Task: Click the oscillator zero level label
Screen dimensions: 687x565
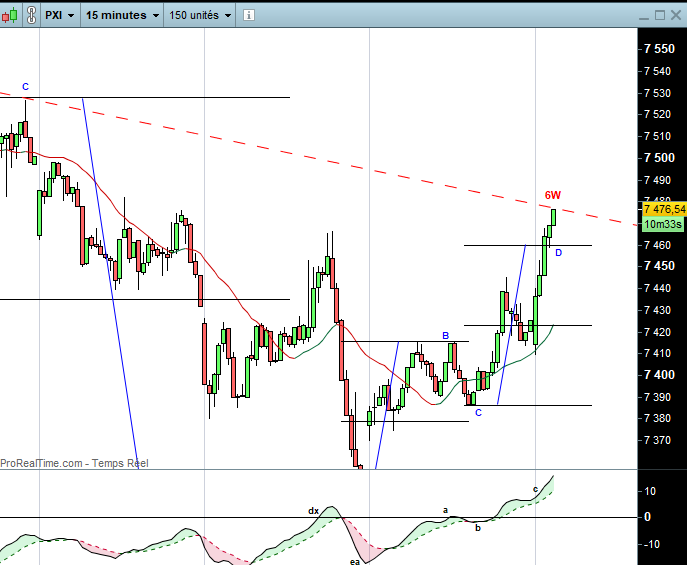Action: [x=647, y=517]
